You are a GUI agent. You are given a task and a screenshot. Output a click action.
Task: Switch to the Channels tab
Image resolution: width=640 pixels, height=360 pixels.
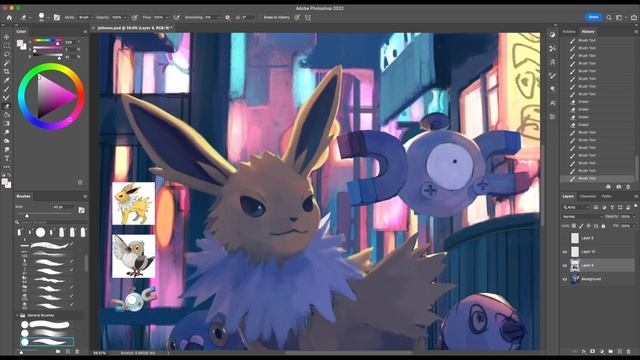[588, 196]
